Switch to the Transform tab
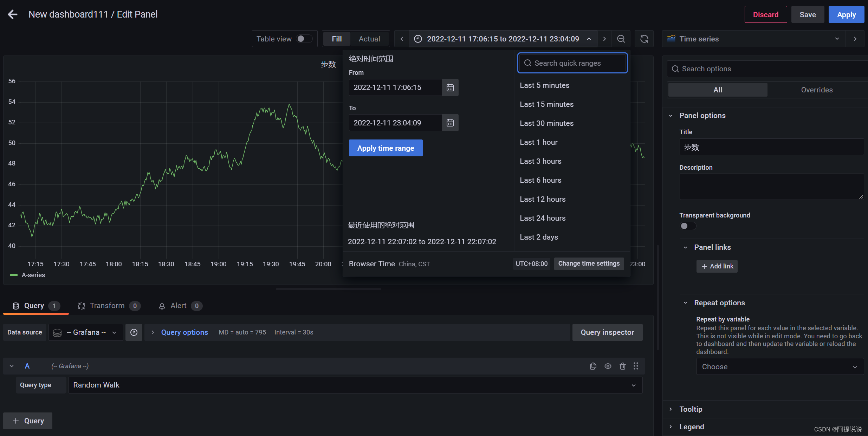Screen dimensions: 868x436 [109, 306]
